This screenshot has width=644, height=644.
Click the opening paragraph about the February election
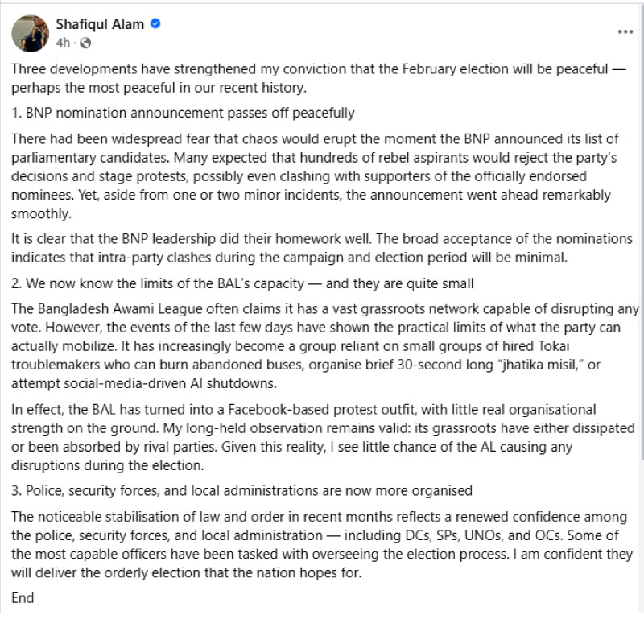pos(319,78)
